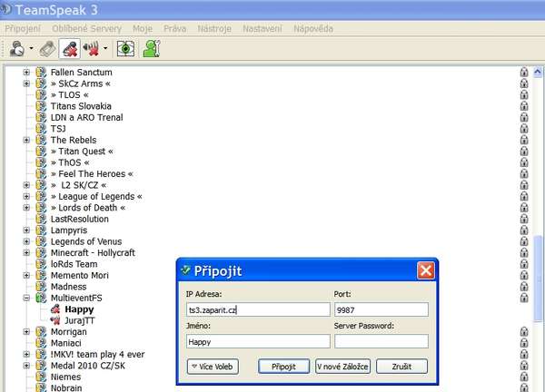Image resolution: width=545 pixels, height=392 pixels.
Task: Click the channel list scrollbar up arrow
Action: tap(538, 73)
